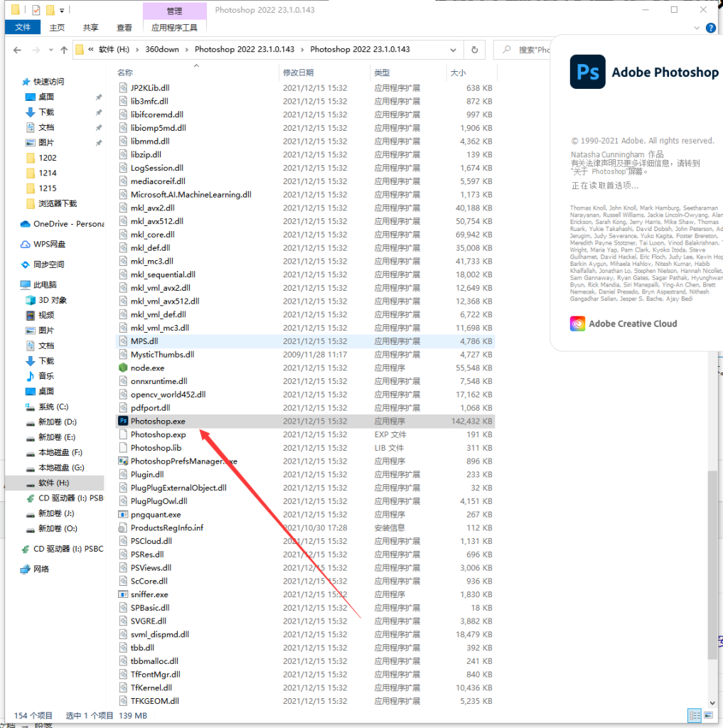The height and width of the screenshot is (728, 723).
Task: Navigate back with the back arrow
Action: click(x=17, y=50)
